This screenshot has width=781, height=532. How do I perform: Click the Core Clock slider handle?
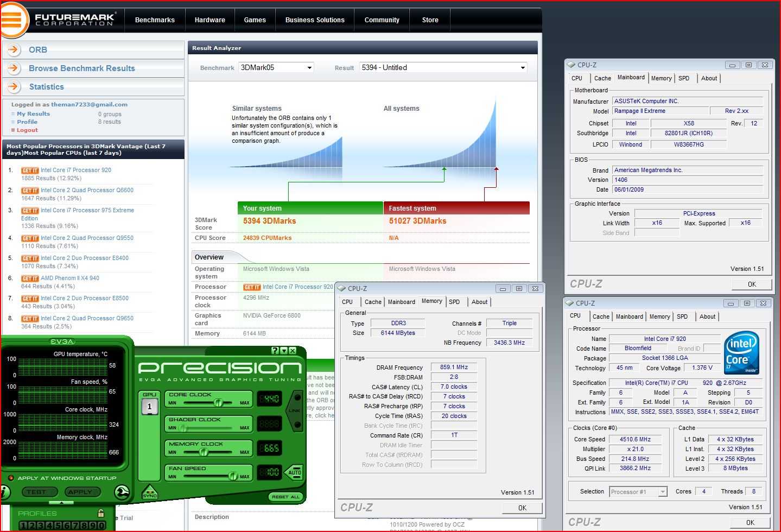218,403
